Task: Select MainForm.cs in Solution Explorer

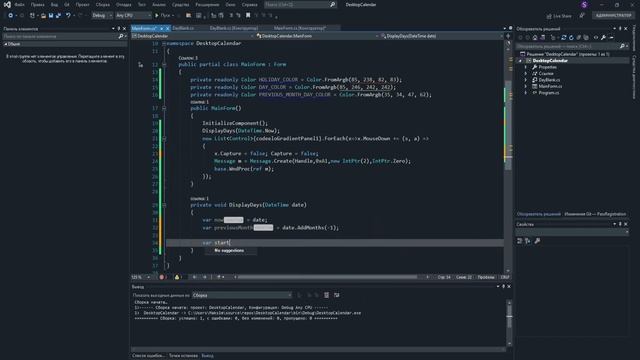Action: point(550,87)
